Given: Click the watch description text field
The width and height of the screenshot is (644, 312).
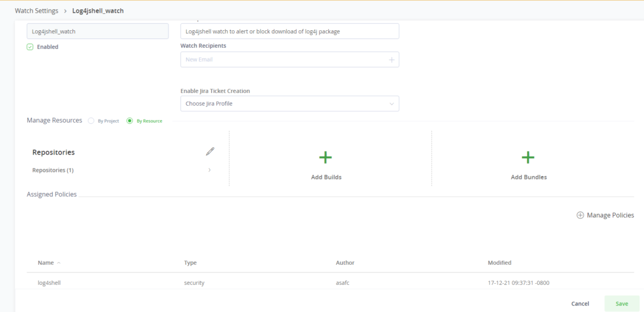Looking at the screenshot, I should point(289,31).
